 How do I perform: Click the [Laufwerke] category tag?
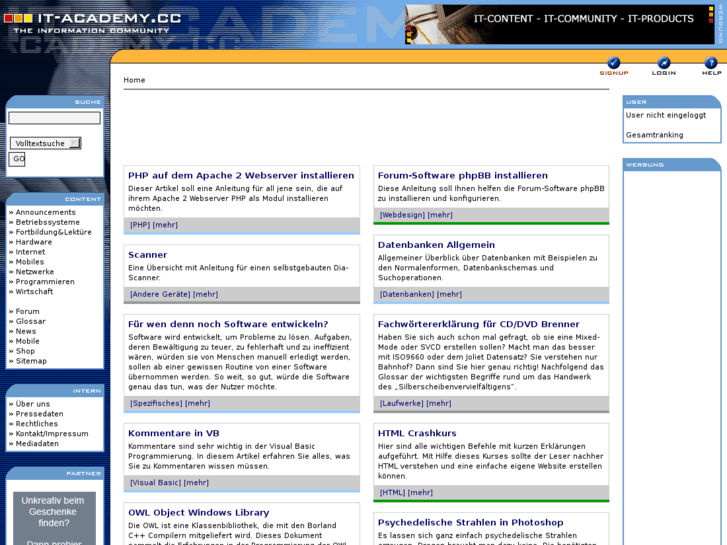tap(402, 404)
